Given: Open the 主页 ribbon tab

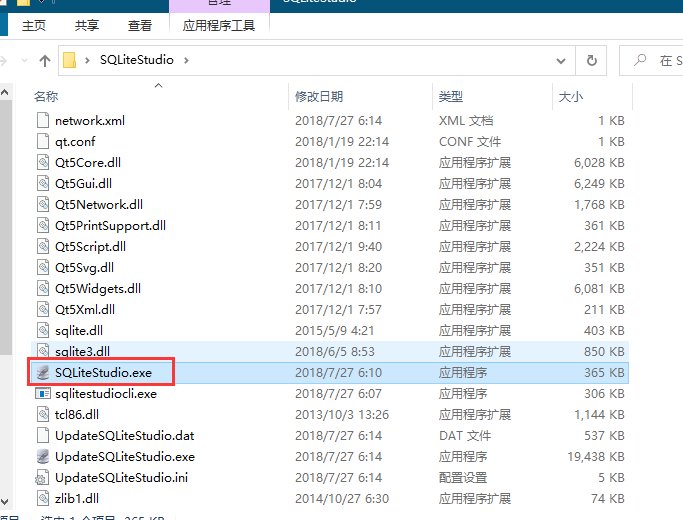Looking at the screenshot, I should pyautogui.click(x=34, y=25).
